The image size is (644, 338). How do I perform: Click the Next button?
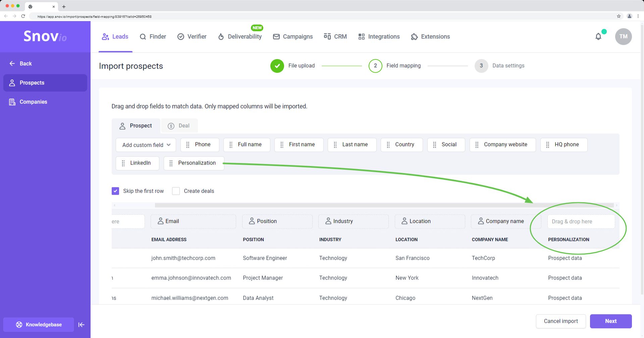(x=610, y=321)
